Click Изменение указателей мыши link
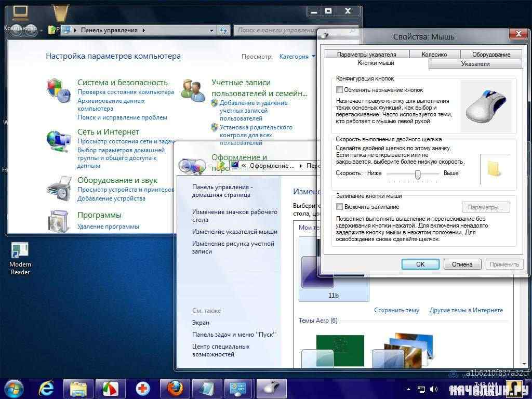This screenshot has height=399, width=532. (234, 232)
